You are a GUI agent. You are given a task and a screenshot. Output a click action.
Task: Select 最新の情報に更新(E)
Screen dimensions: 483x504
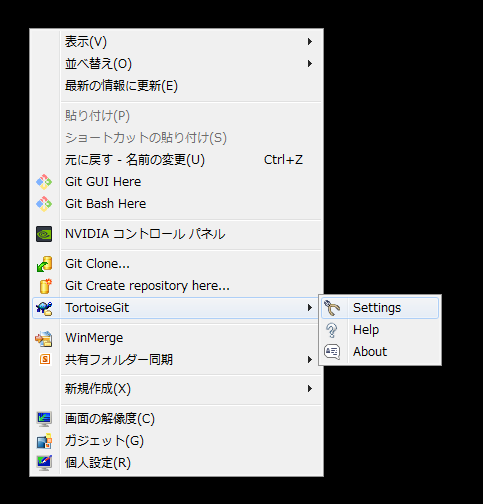pyautogui.click(x=177, y=86)
